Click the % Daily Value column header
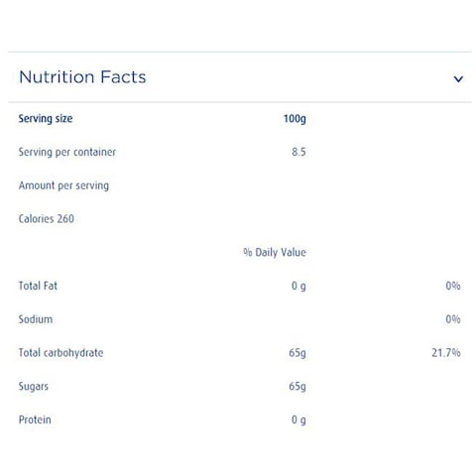Viewport: 476px width, 476px height. click(275, 252)
